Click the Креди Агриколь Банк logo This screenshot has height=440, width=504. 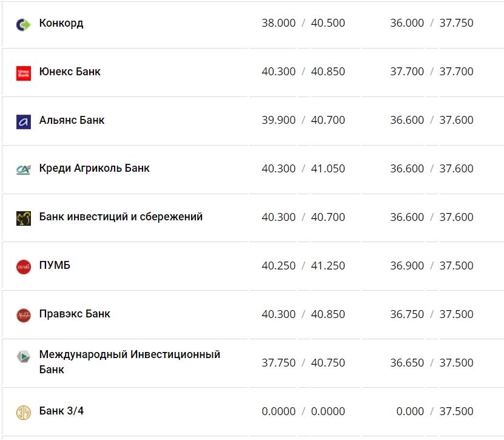click(23, 169)
